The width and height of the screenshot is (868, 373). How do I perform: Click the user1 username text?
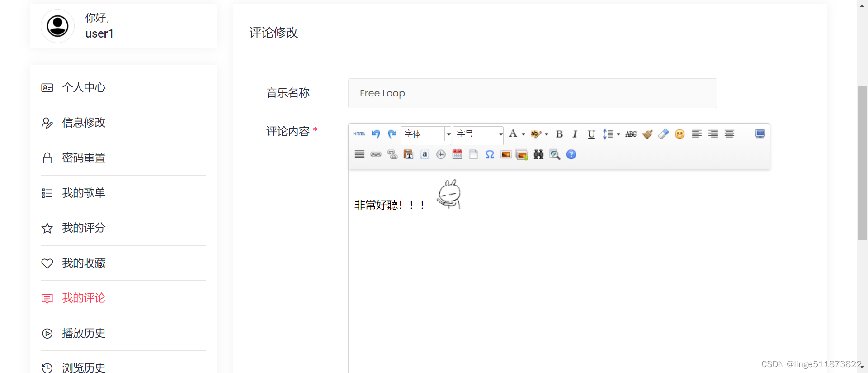(99, 33)
